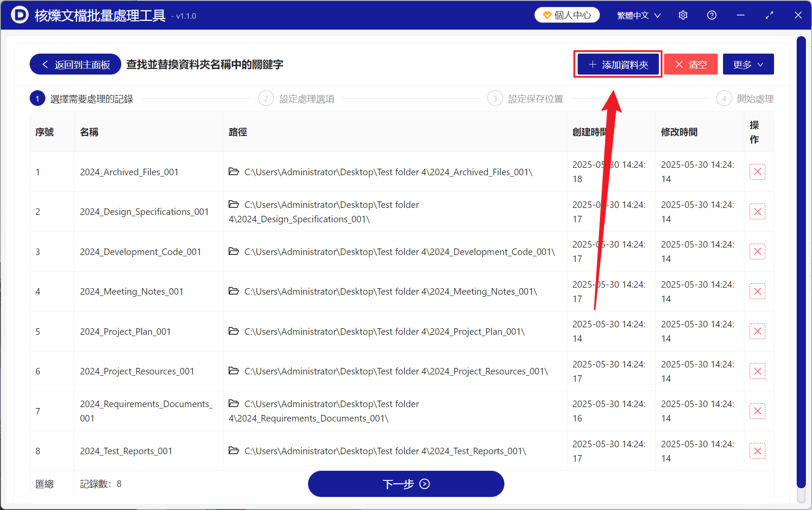Click folder icon for 2024_Project_Plan_001 path
The width and height of the screenshot is (812, 510).
tap(234, 331)
